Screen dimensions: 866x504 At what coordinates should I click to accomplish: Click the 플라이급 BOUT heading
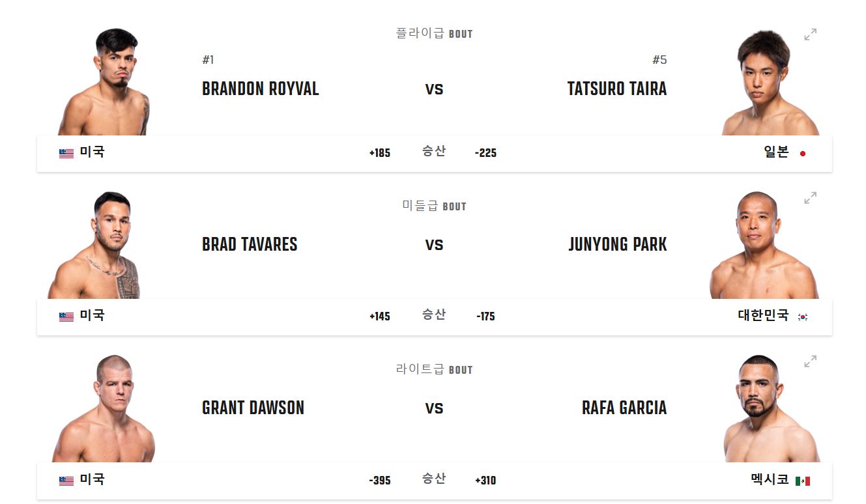point(435,33)
